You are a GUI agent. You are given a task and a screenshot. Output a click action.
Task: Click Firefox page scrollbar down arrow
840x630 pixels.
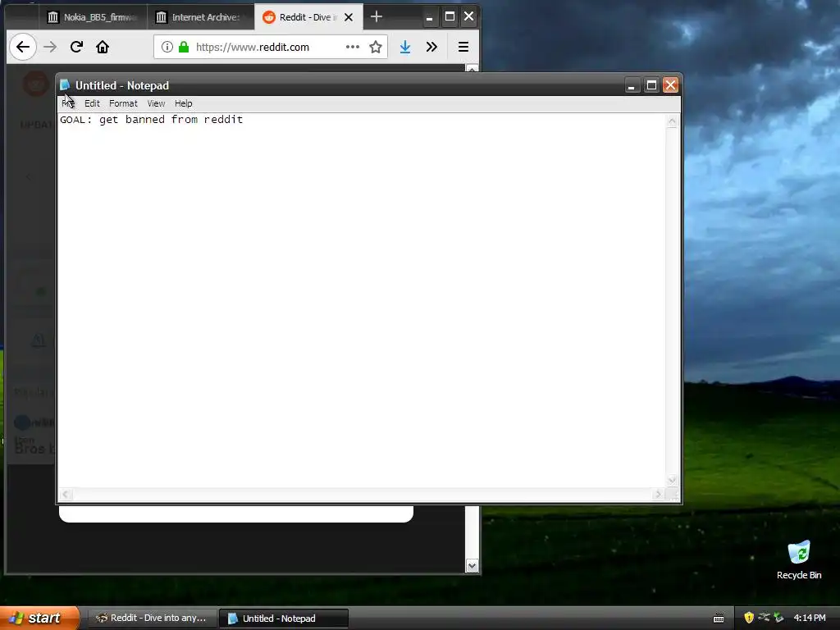(x=472, y=566)
